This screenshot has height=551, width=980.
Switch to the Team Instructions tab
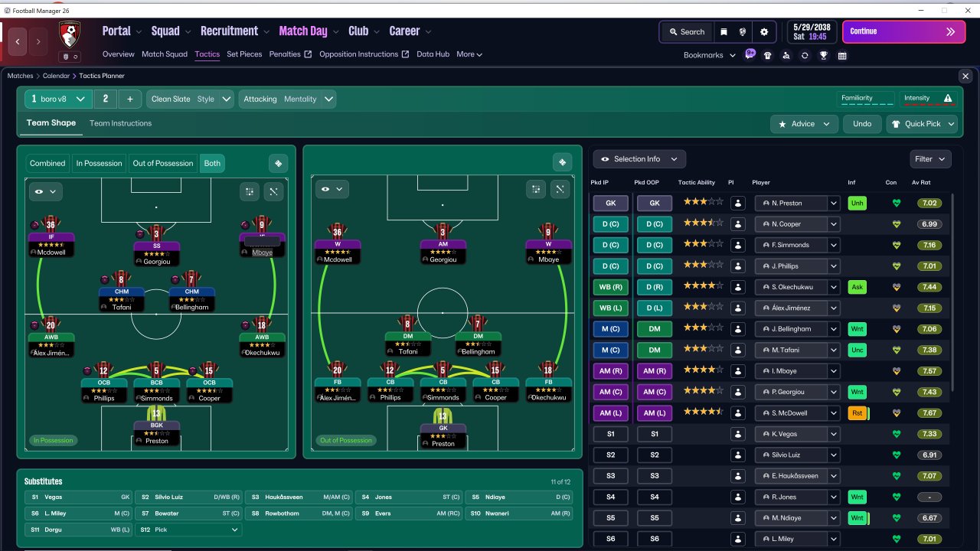pos(120,123)
